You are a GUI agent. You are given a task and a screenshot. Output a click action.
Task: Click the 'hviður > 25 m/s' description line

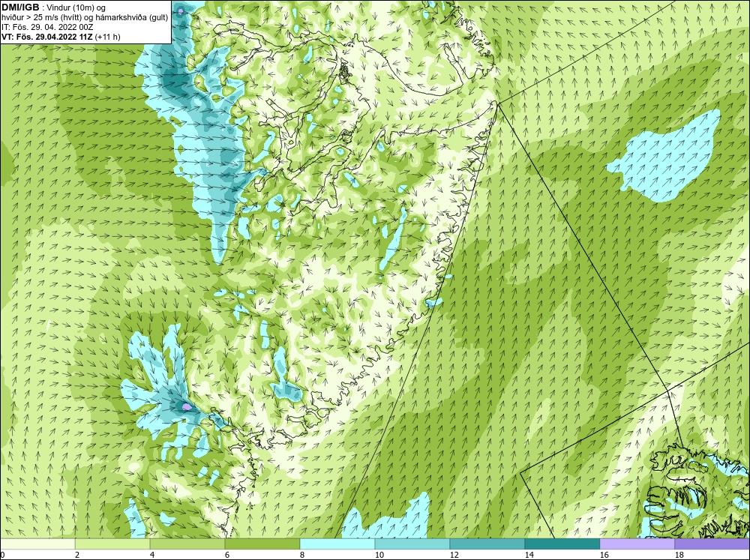point(85,17)
